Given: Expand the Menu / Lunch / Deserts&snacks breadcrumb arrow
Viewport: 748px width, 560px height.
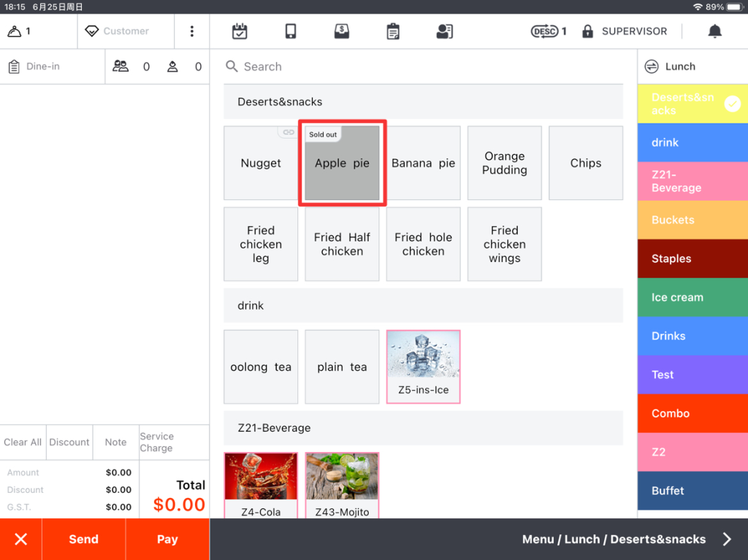Looking at the screenshot, I should point(726,540).
